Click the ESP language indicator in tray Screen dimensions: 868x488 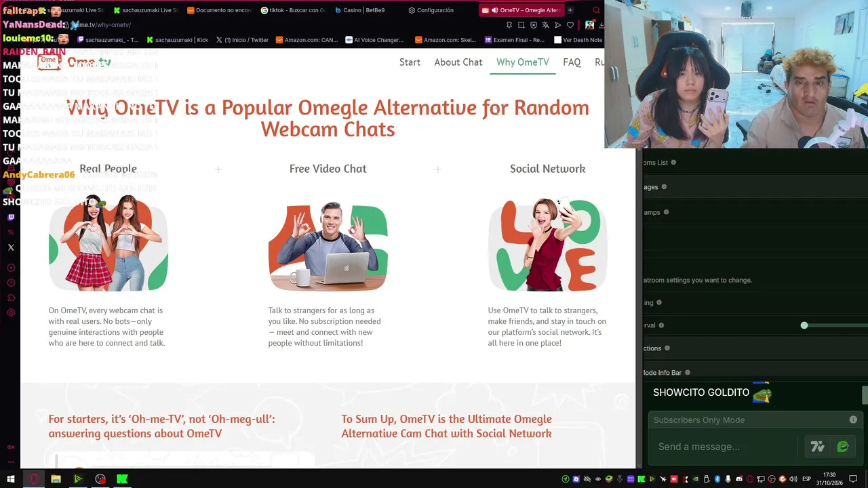[x=807, y=479]
